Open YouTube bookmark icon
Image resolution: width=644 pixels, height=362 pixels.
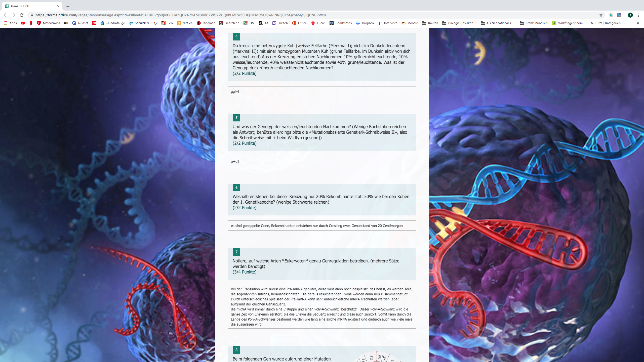click(23, 23)
